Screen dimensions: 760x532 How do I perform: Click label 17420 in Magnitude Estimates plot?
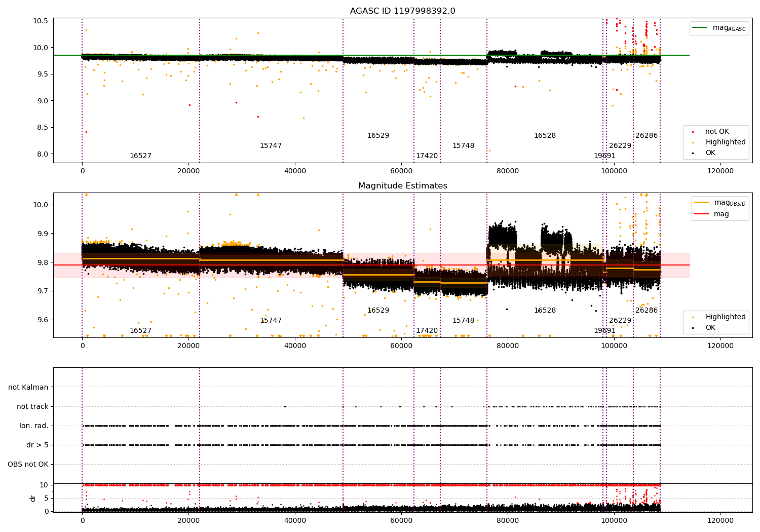click(x=427, y=331)
